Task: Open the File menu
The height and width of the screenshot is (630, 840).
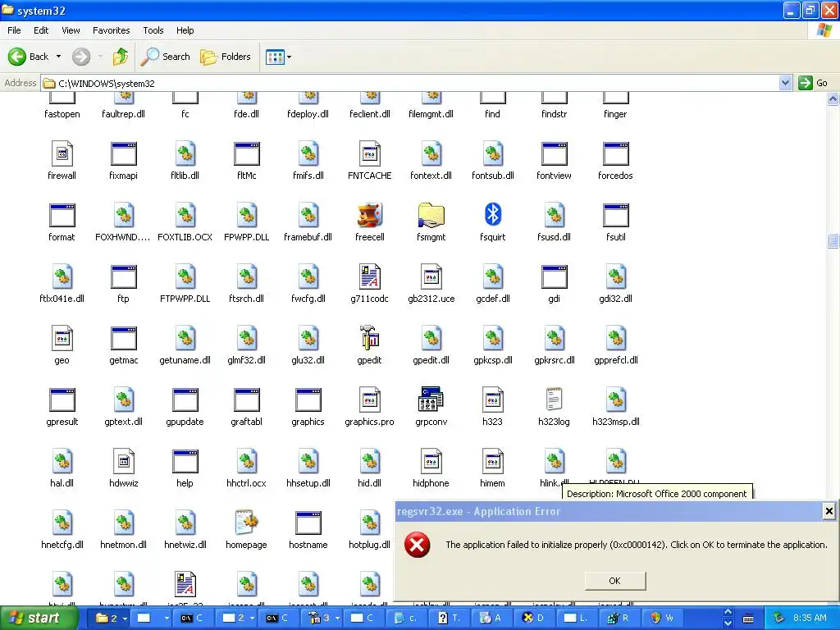Action: [14, 30]
